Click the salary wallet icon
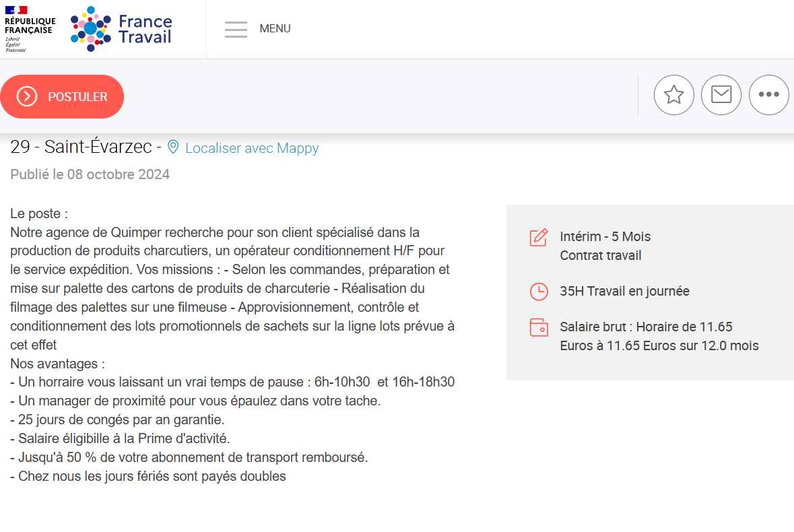Viewport: 794px width, 532px height. click(x=539, y=327)
